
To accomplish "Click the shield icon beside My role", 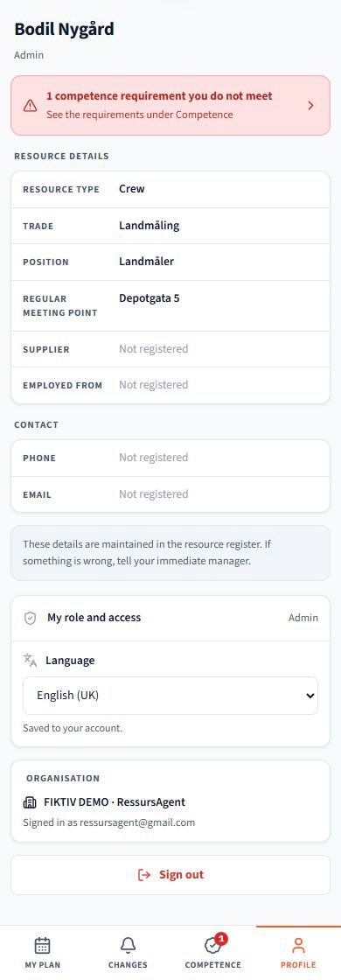I will coord(30,618).
